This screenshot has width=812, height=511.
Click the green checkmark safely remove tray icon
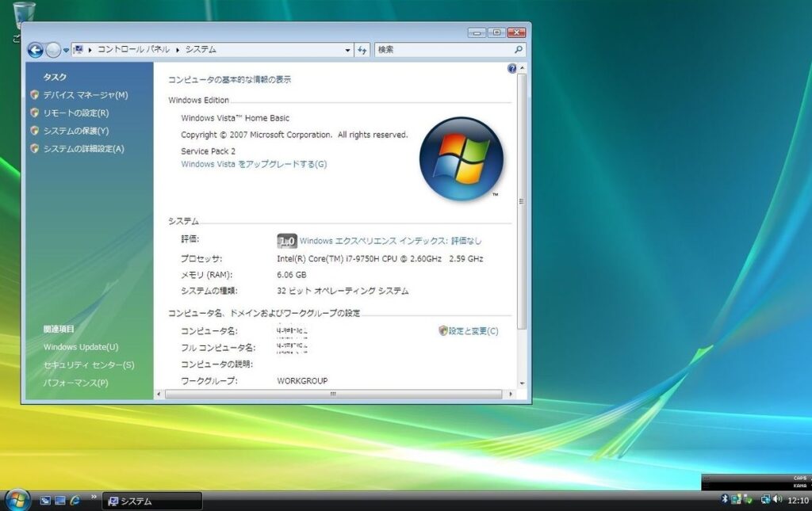(748, 500)
